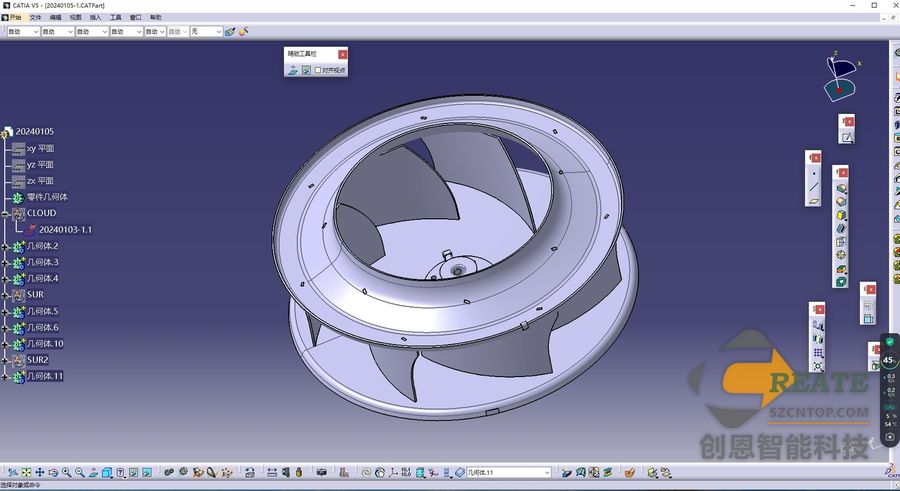Click the green grid icon in floating toolbar
Image resolution: width=900 pixels, height=491 pixels.
point(306,70)
